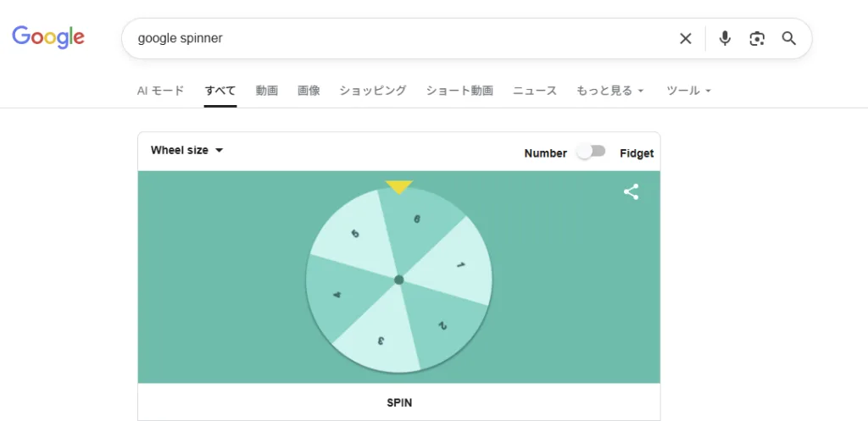Switch to the 画像 tab
The image size is (868, 421).
(309, 91)
